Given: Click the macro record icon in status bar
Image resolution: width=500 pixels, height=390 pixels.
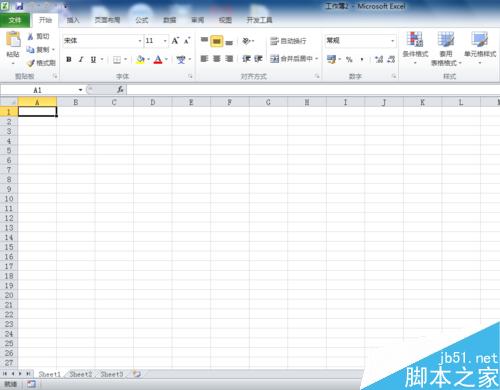Looking at the screenshot, I should 31,384.
